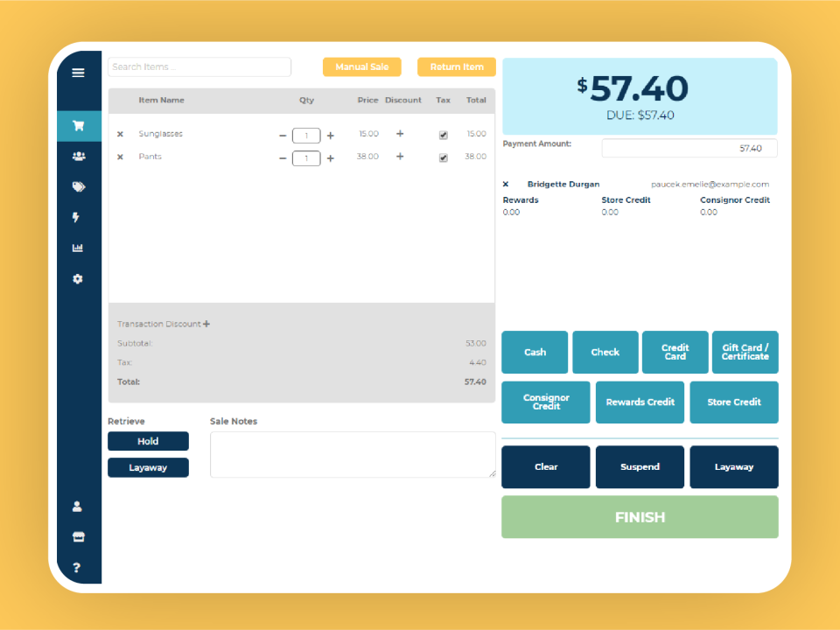Open the customers group icon in the sidebar
Image resolution: width=840 pixels, height=630 pixels.
coord(79,157)
